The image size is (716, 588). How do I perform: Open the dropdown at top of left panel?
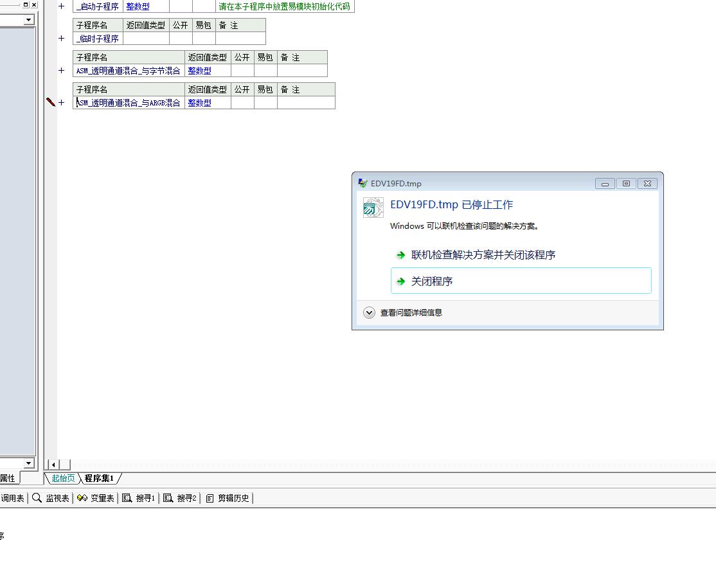click(x=29, y=20)
